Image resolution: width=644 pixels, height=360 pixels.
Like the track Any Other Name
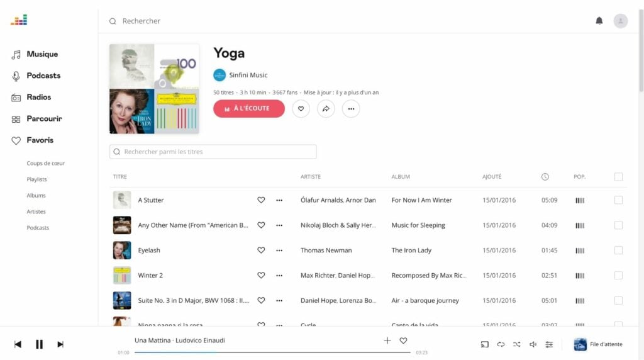coord(261,225)
